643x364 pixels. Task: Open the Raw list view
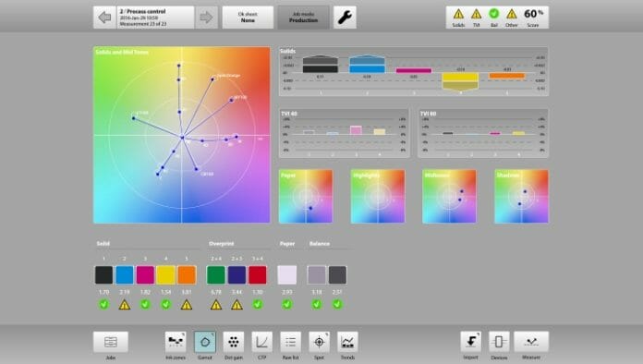[290, 342]
